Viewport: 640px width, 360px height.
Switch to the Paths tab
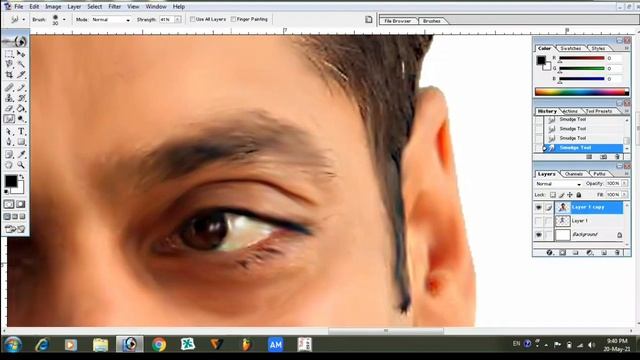point(599,174)
